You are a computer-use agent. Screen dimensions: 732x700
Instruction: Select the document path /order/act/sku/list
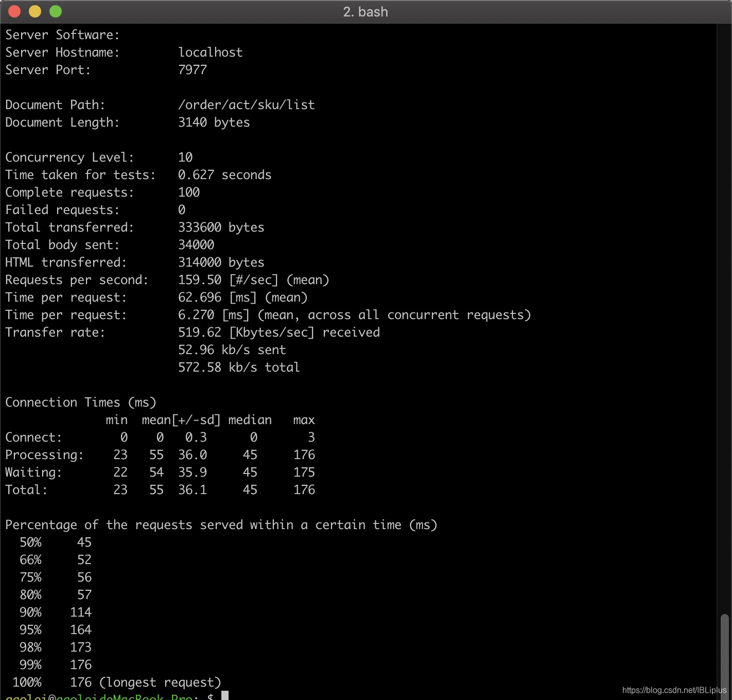click(x=246, y=104)
